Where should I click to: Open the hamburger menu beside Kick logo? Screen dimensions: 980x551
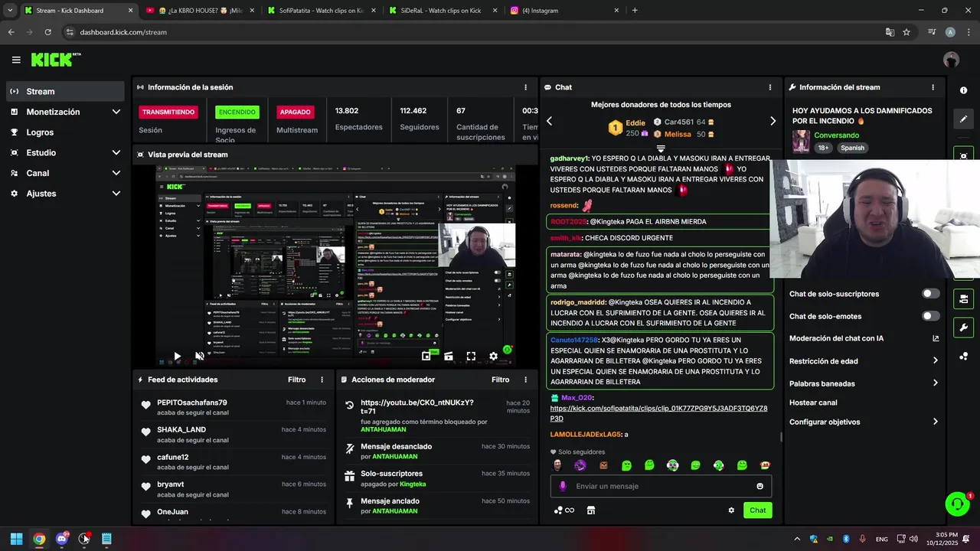[x=16, y=60]
